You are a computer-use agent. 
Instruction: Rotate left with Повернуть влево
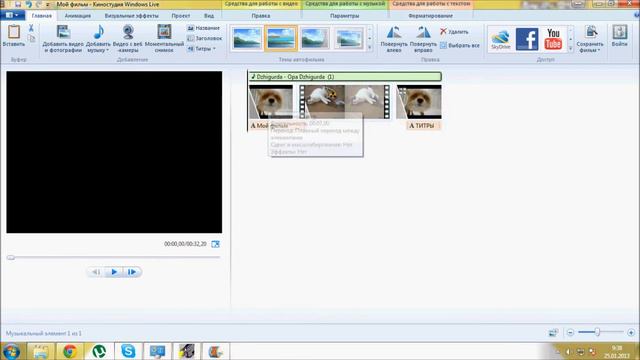pos(394,39)
